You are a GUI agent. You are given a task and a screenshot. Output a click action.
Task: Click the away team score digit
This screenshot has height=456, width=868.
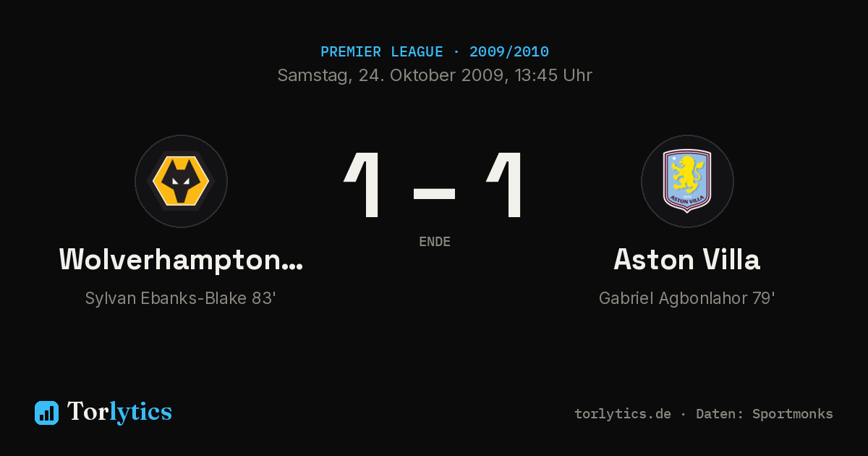pyautogui.click(x=505, y=185)
